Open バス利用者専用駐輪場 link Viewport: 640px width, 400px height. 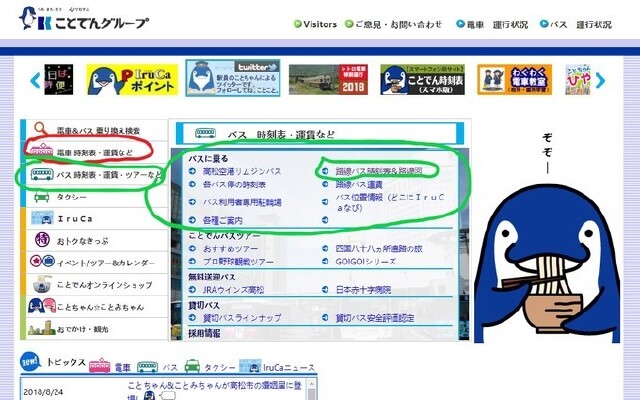click(242, 202)
